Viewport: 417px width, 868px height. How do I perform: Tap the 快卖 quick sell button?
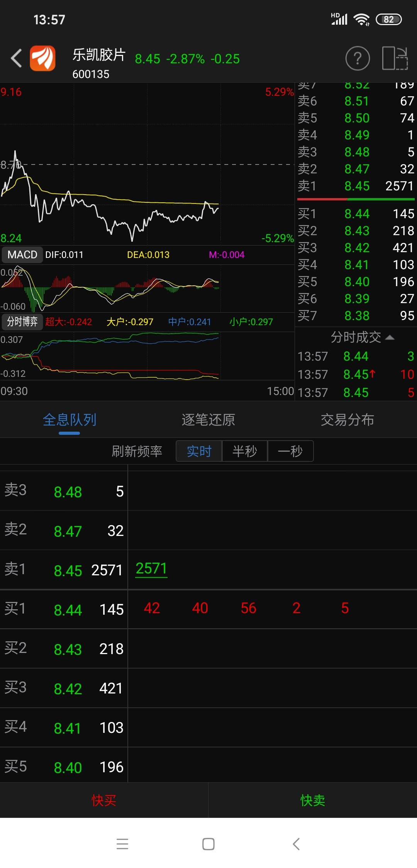[313, 800]
